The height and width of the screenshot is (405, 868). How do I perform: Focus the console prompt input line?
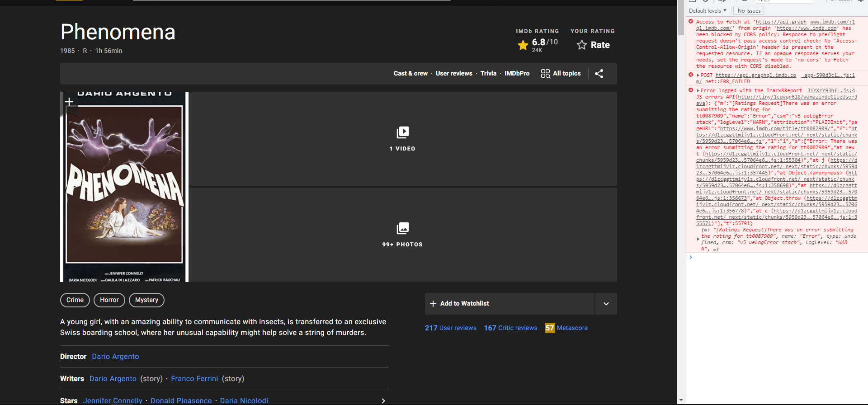coord(777,258)
